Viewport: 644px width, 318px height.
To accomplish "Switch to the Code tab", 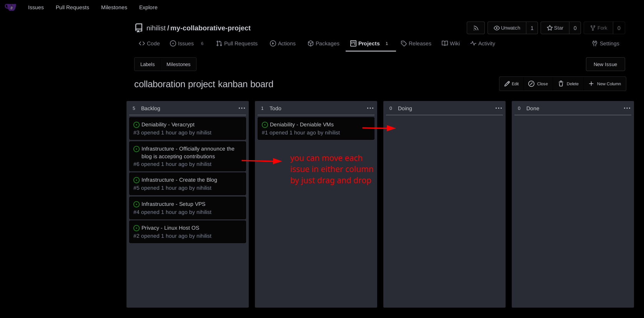I will (149, 43).
